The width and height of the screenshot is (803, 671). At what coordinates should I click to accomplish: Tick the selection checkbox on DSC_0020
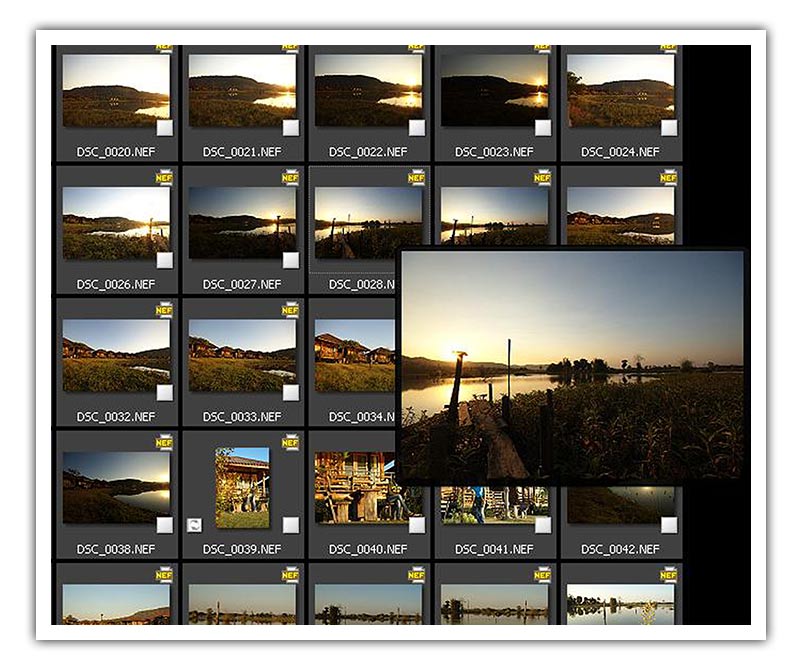(x=165, y=128)
